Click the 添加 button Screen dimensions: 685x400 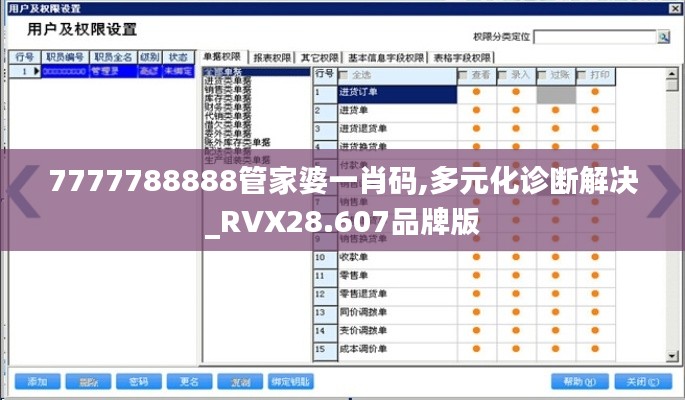pos(38,382)
